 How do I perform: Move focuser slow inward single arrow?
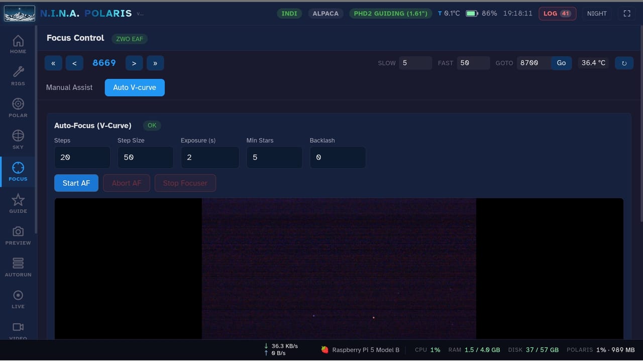(74, 63)
